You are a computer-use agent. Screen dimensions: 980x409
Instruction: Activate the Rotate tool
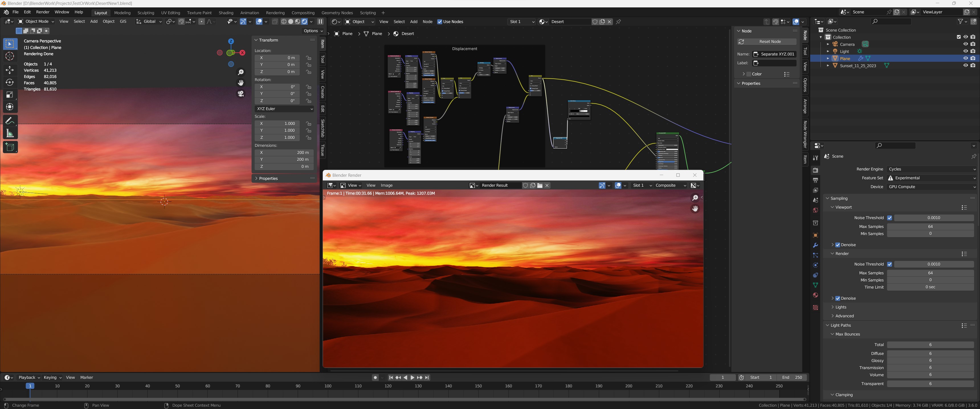(10, 82)
